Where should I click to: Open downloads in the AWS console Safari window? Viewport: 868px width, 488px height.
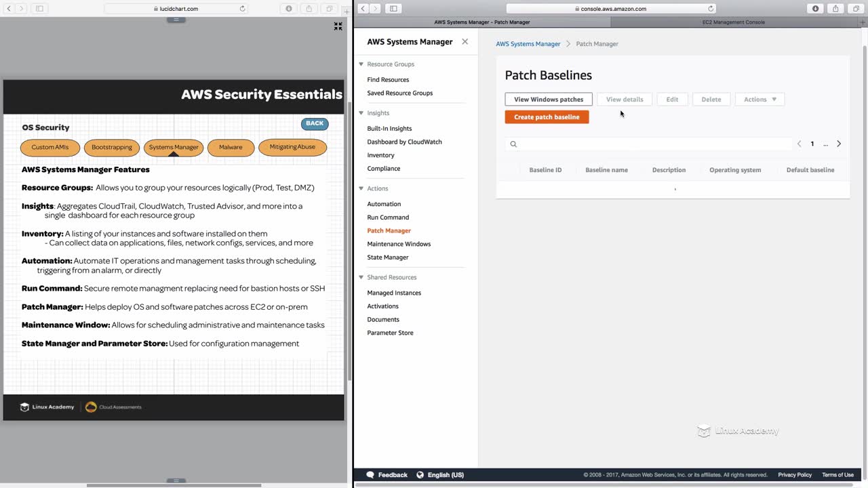coord(816,9)
